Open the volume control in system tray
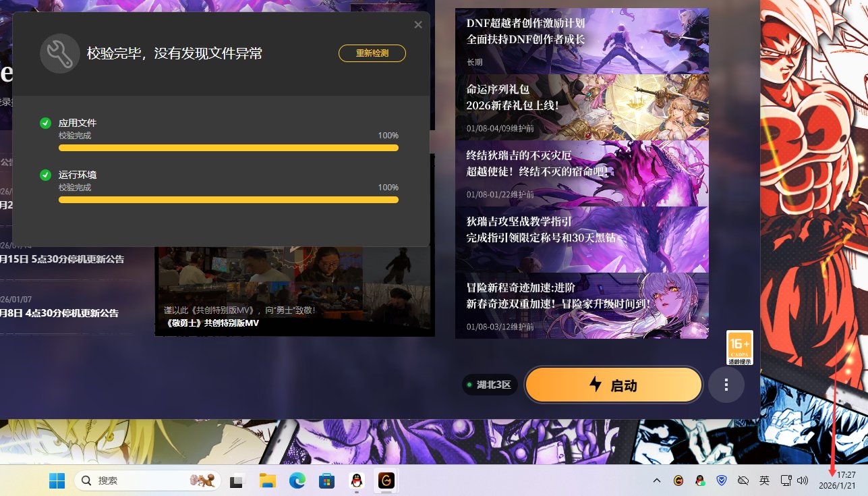This screenshot has width=868, height=496. pos(803,481)
